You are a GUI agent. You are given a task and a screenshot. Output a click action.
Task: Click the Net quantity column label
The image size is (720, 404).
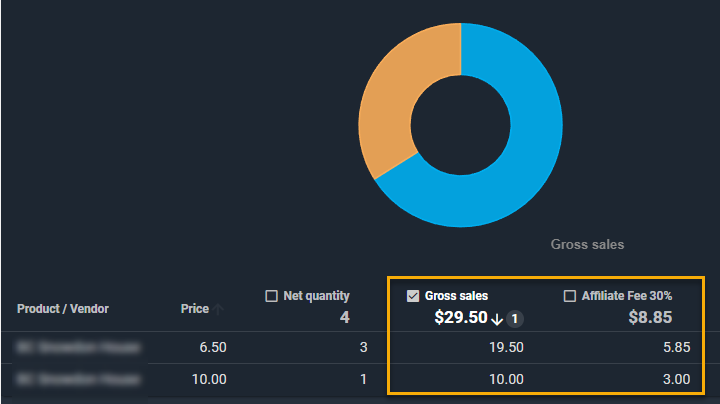pos(316,296)
